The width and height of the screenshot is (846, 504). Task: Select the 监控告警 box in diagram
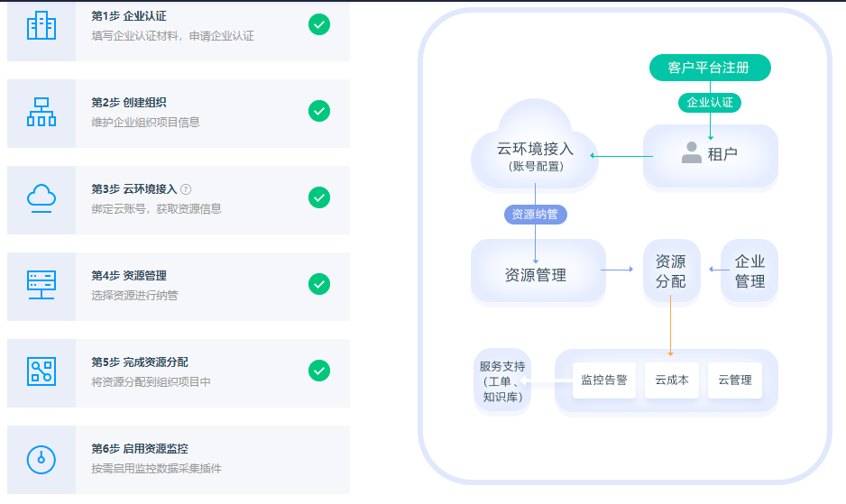point(604,380)
